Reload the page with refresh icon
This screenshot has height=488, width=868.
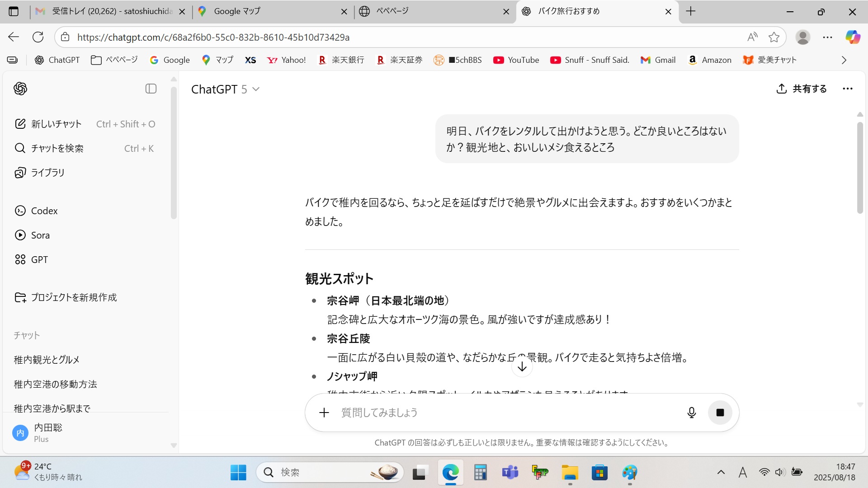pyautogui.click(x=38, y=37)
